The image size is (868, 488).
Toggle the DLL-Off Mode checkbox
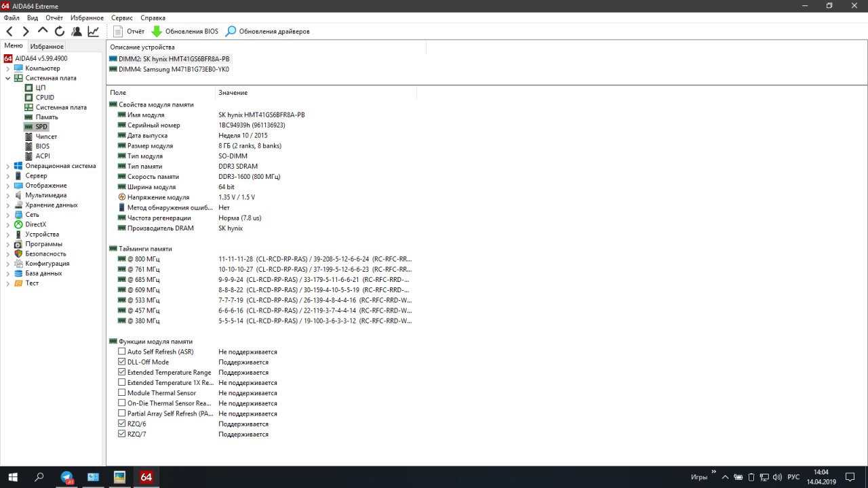[122, 362]
